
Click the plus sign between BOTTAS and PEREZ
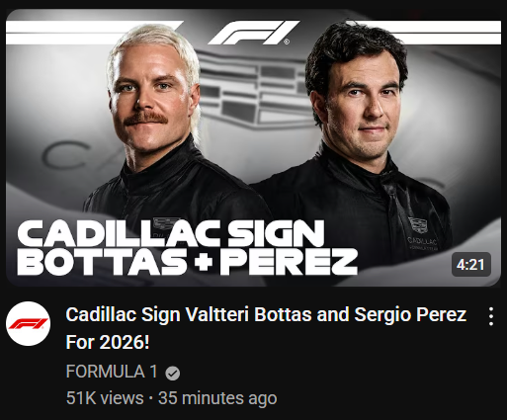tap(204, 262)
